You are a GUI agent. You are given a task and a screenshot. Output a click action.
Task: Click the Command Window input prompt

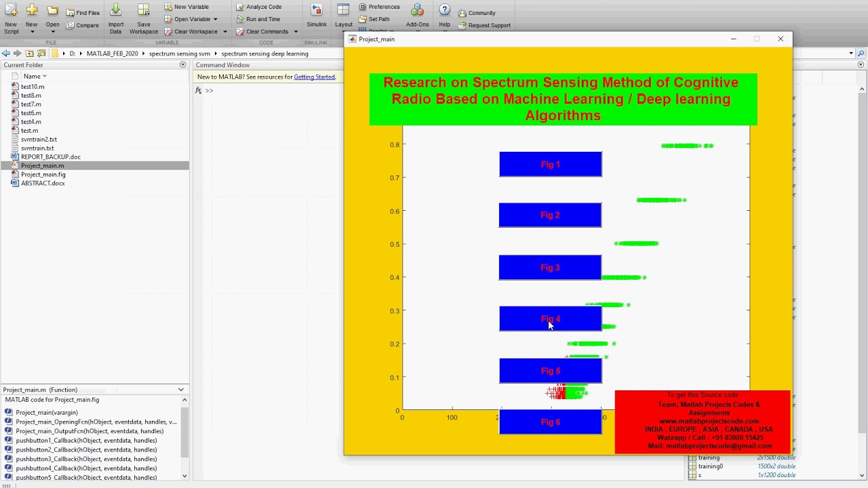tap(271, 91)
